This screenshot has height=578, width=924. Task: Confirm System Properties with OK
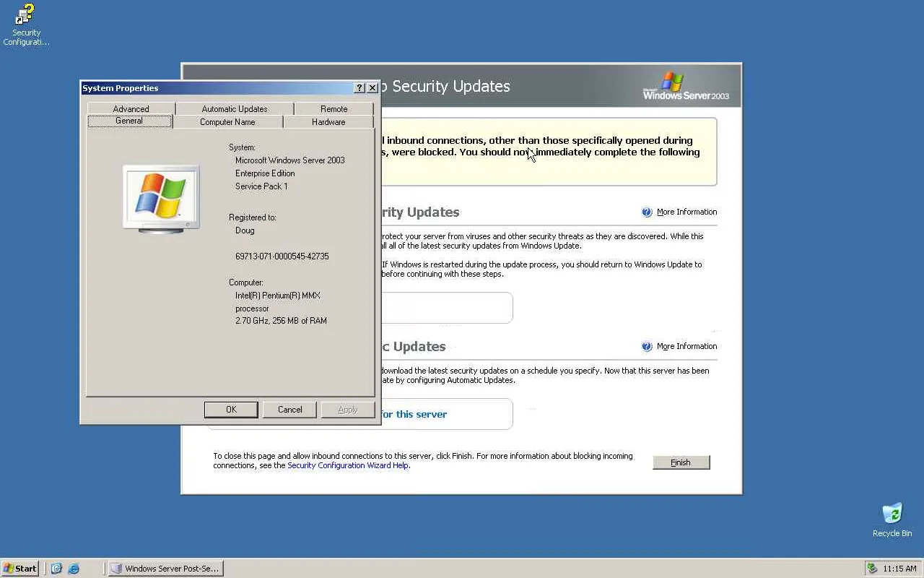point(231,410)
